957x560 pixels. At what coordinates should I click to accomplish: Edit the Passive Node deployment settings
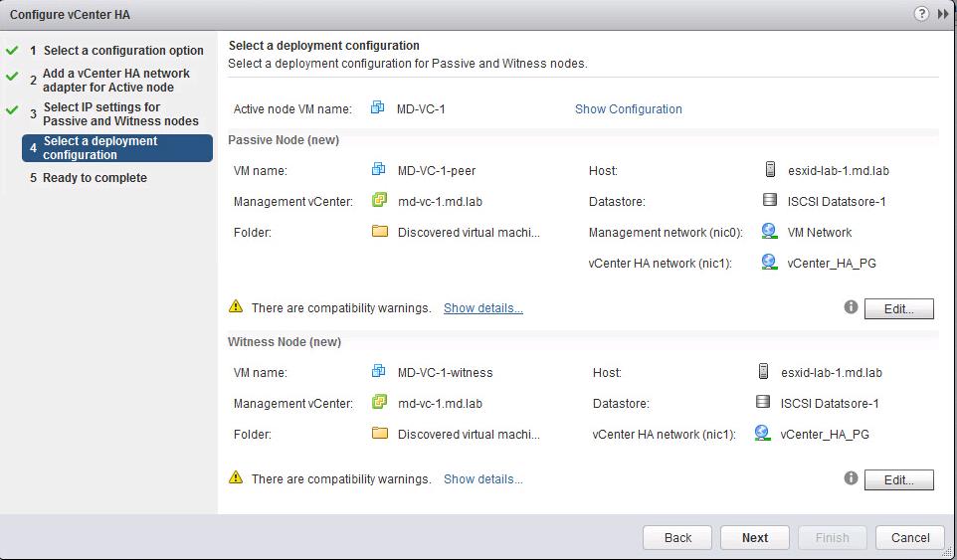898,308
